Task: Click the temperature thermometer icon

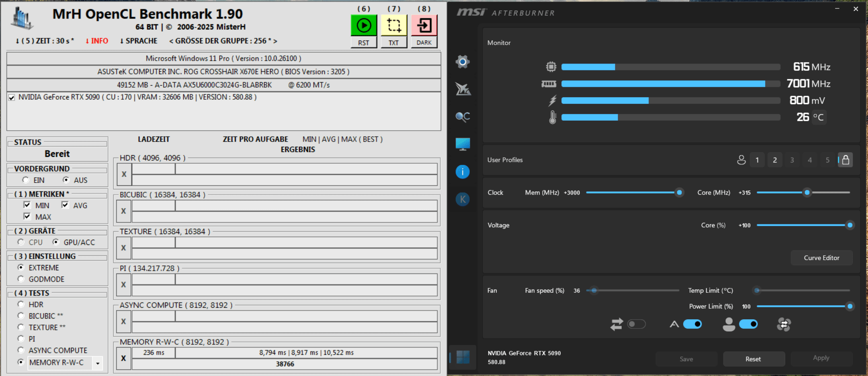Action: (553, 117)
